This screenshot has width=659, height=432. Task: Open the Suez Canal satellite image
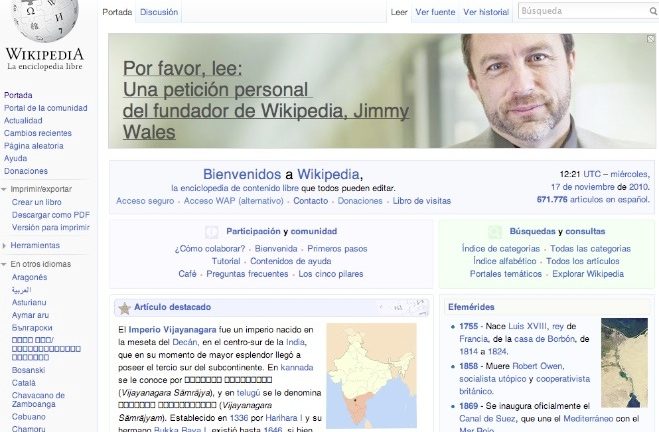click(625, 363)
